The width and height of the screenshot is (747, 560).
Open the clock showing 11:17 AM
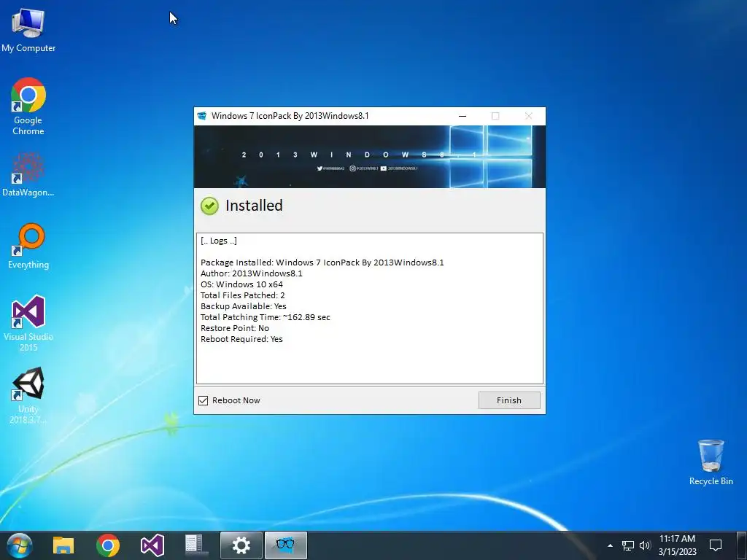(678, 545)
